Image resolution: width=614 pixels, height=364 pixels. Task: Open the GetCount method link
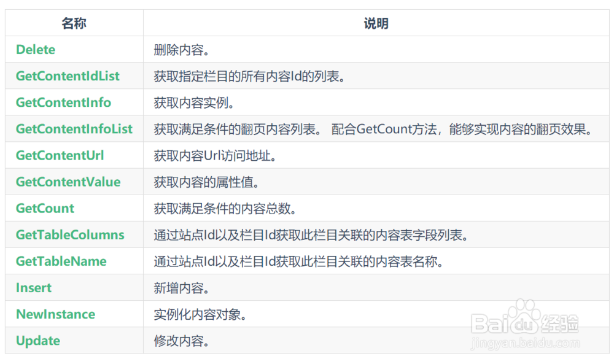click(45, 208)
